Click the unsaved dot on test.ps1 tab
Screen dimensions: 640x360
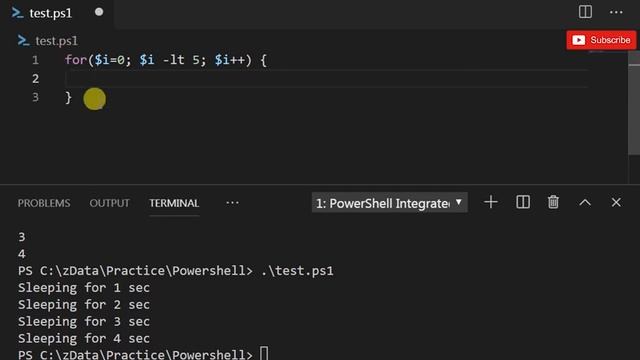(99, 12)
